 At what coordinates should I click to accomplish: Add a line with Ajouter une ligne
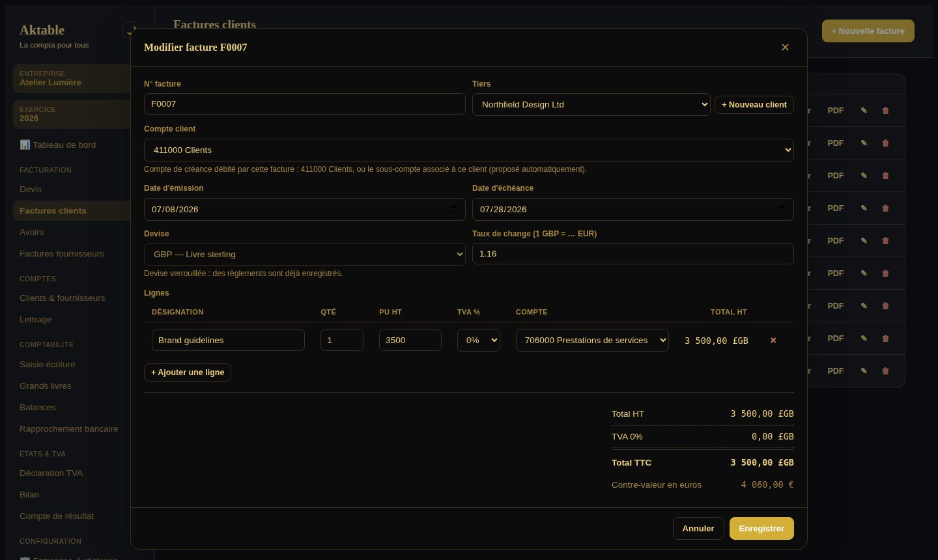point(188,372)
